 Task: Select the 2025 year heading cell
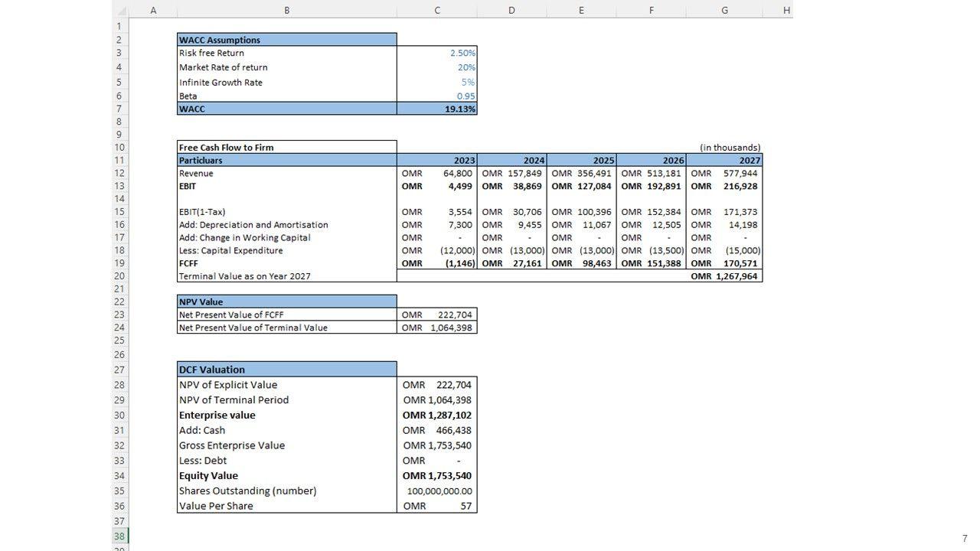tap(581, 160)
